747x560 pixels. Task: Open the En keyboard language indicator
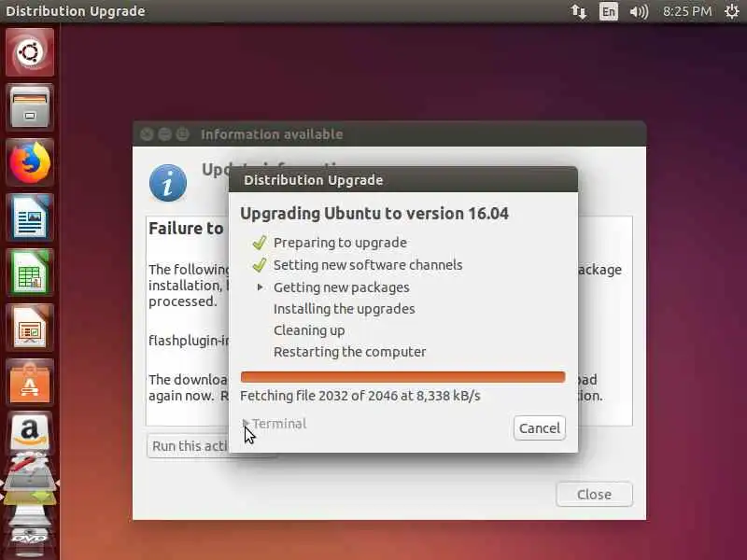[609, 11]
